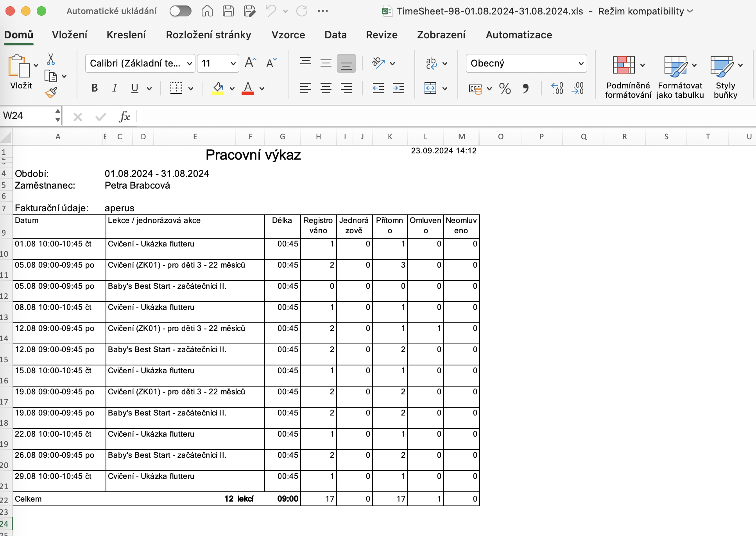Click the Format Painter brush icon

(x=51, y=92)
